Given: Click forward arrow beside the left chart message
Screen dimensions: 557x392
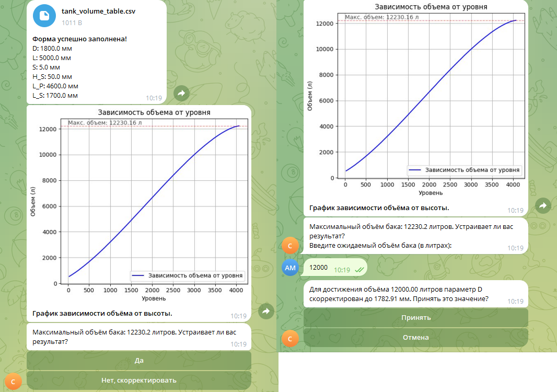Looking at the screenshot, I should point(266,312).
